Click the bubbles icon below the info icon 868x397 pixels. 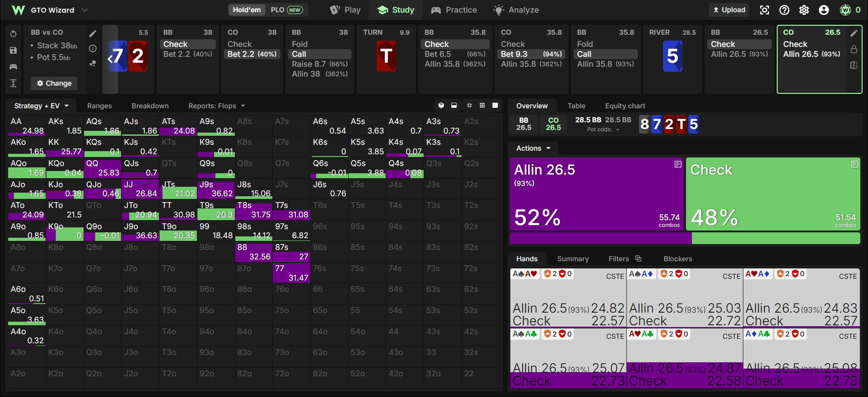click(93, 64)
